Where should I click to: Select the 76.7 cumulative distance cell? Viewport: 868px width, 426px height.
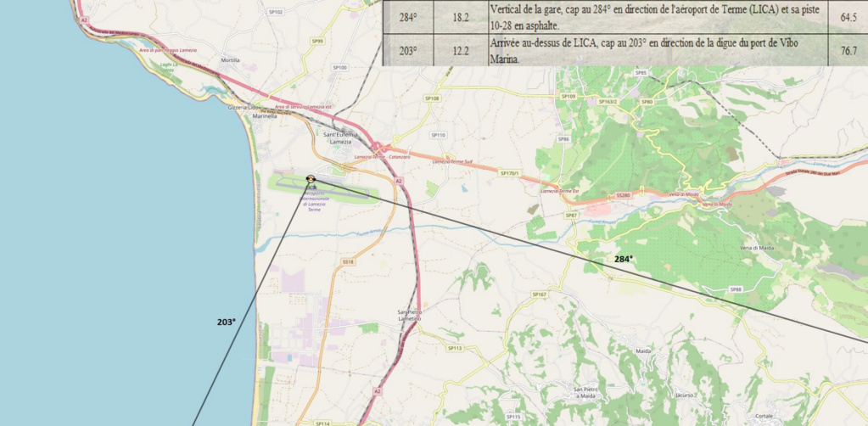click(x=848, y=50)
